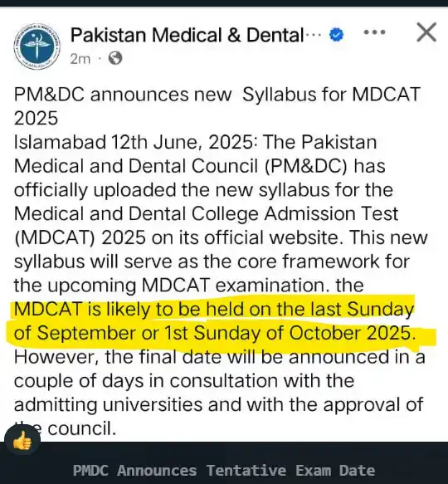448x484 pixels.
Task: Click the ellipsis truncating the page name
Action: (314, 35)
